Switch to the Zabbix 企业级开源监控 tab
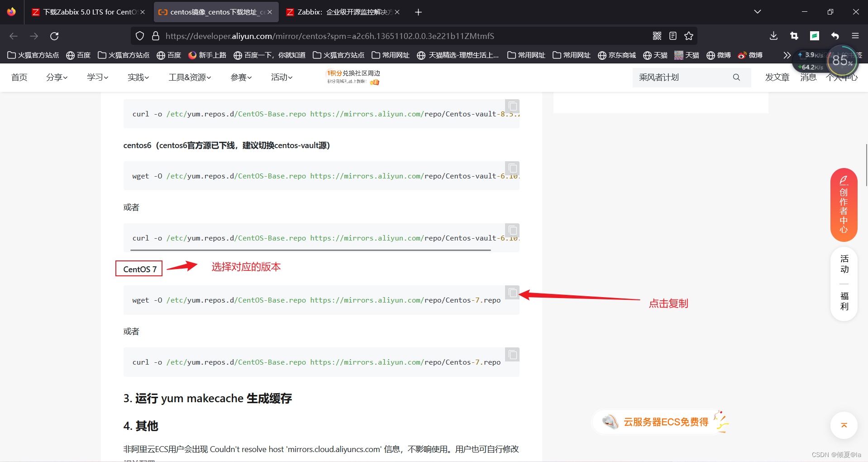The height and width of the screenshot is (462, 868). [343, 12]
